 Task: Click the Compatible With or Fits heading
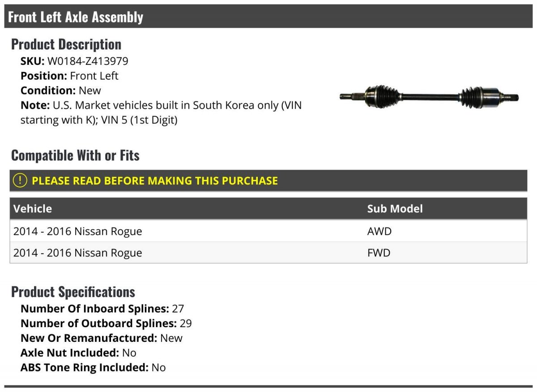pos(75,155)
